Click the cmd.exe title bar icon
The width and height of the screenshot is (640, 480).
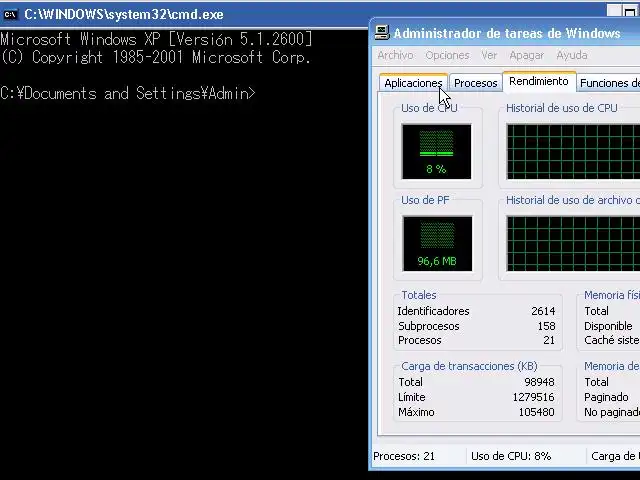11,15
